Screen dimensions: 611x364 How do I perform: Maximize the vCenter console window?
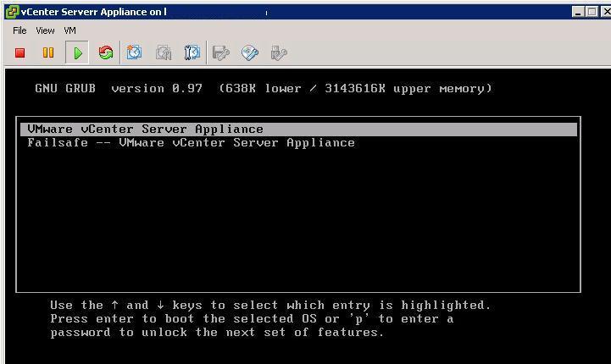[x=592, y=12]
